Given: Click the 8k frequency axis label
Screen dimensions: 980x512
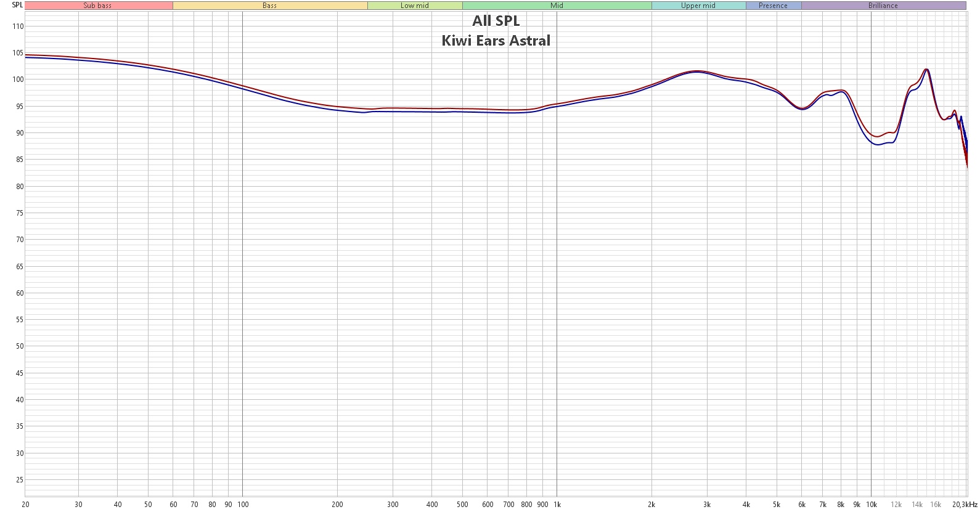Looking at the screenshot, I should 841,505.
